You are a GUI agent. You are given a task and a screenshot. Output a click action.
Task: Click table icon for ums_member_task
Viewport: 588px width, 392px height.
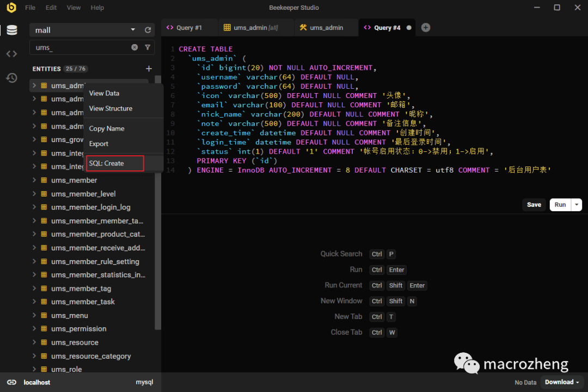[44, 302]
